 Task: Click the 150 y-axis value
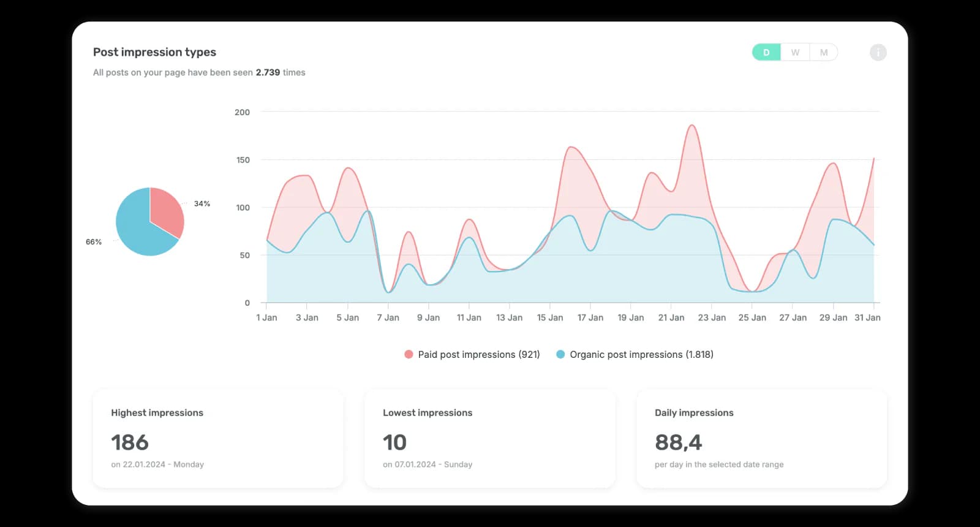(x=243, y=160)
